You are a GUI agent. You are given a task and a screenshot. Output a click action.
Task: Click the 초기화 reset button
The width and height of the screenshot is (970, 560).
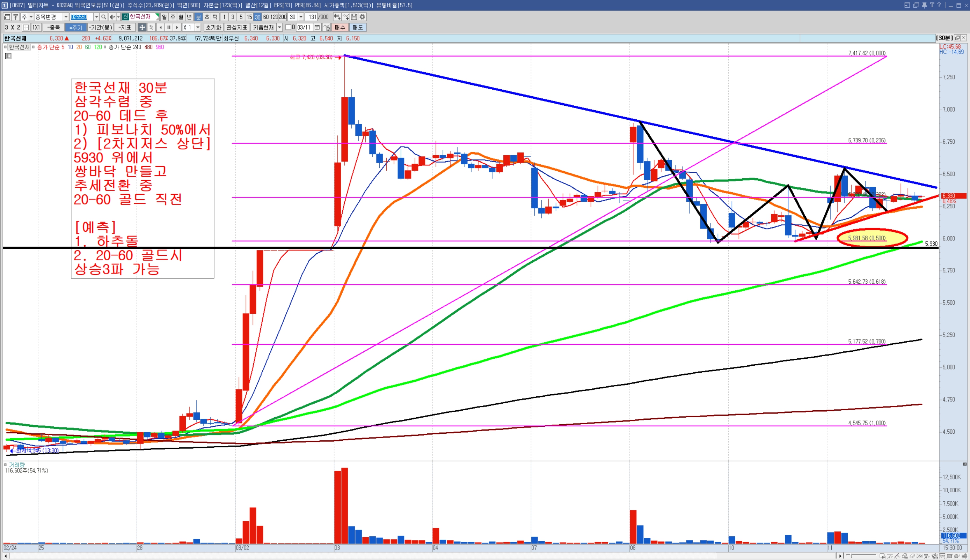(213, 27)
